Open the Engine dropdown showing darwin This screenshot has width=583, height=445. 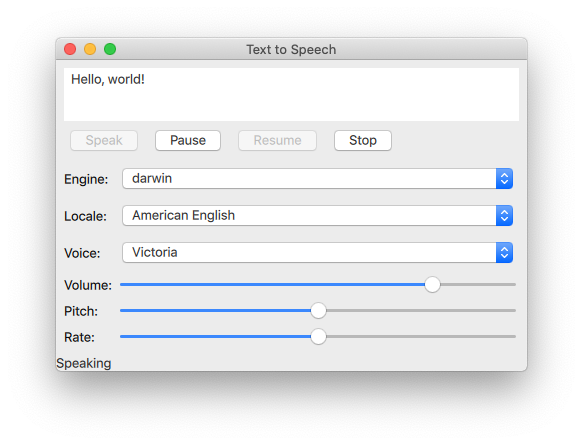318,178
